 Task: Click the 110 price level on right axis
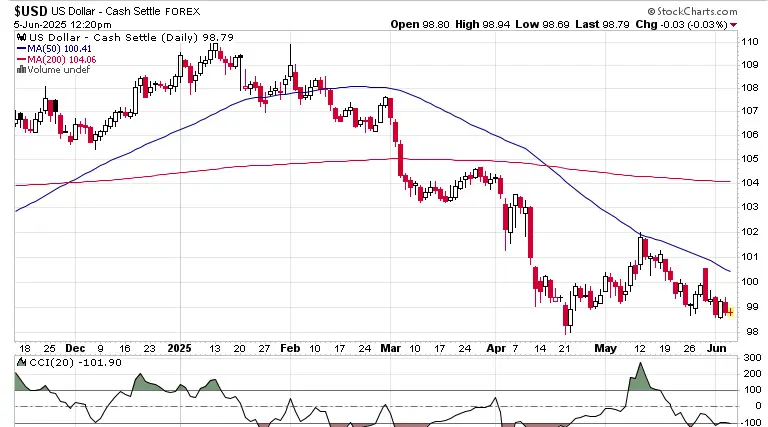[749, 42]
